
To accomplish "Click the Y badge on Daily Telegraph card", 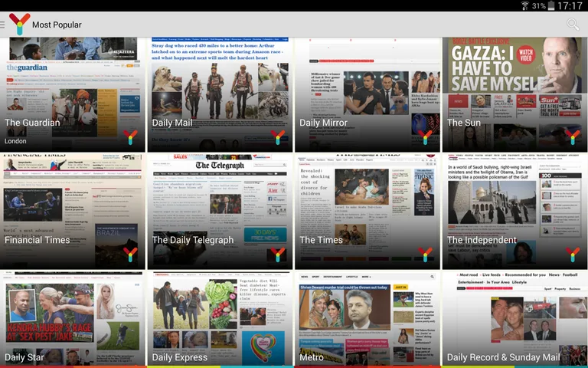I will (x=278, y=255).
